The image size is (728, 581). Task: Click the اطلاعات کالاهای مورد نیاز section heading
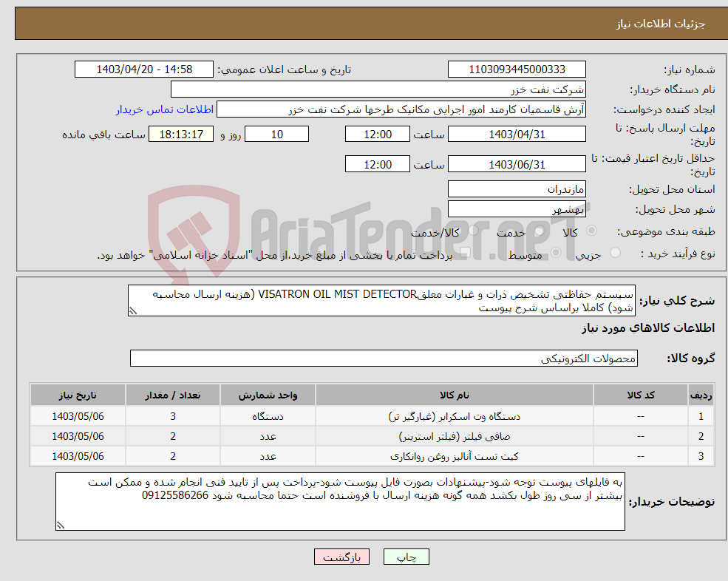647,328
